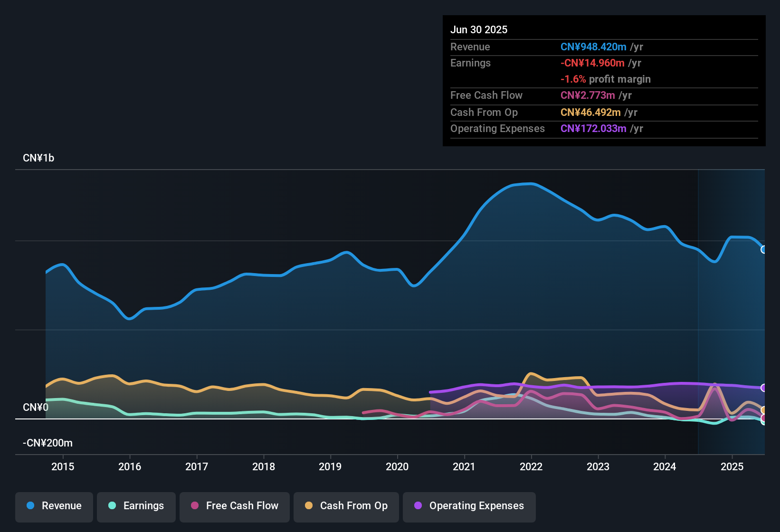Click the teal Earnings legend dot
The image size is (780, 532).
coord(112,505)
